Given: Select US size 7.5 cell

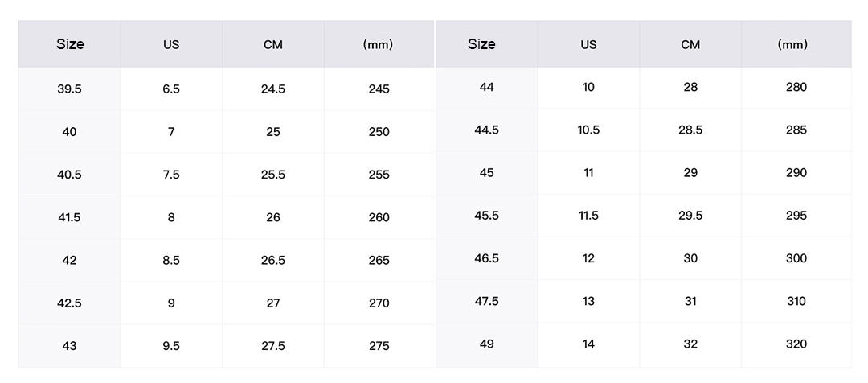Looking at the screenshot, I should click(x=171, y=175).
